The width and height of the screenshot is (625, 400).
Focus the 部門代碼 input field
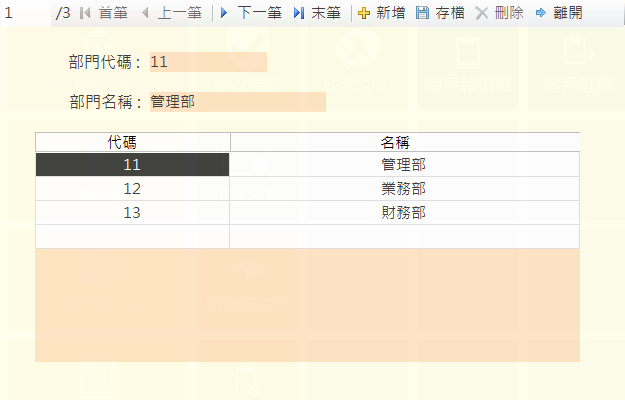(208, 62)
